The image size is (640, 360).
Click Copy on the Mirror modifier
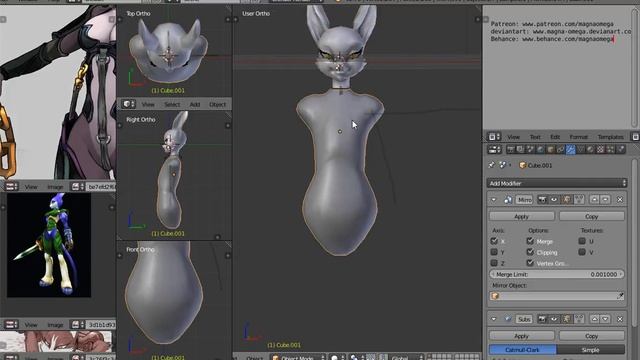coord(591,216)
